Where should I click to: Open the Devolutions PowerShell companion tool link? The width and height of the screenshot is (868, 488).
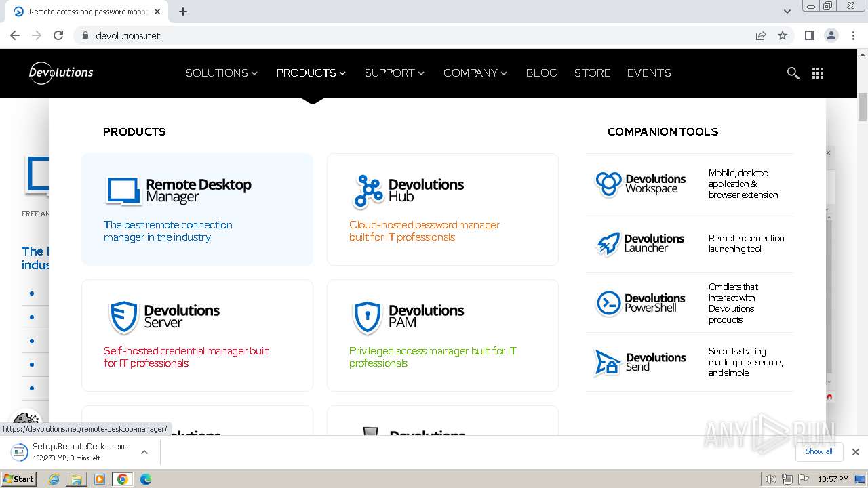click(x=690, y=303)
